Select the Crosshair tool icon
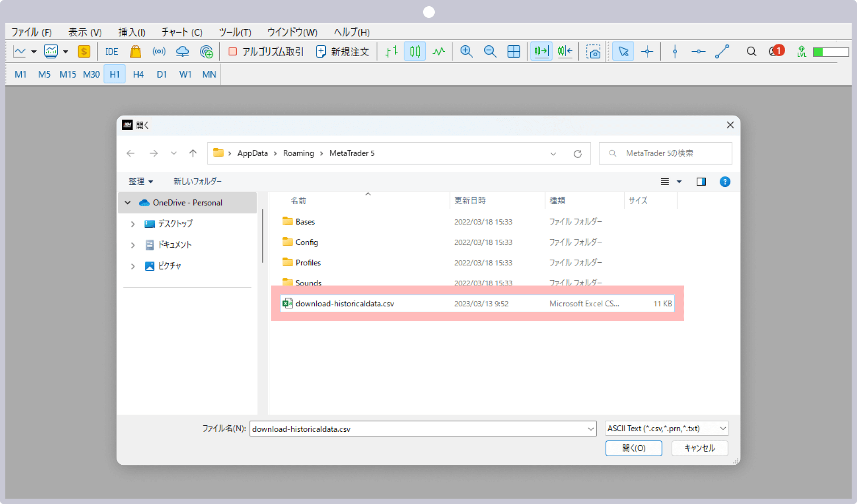857x504 pixels. pos(647,52)
